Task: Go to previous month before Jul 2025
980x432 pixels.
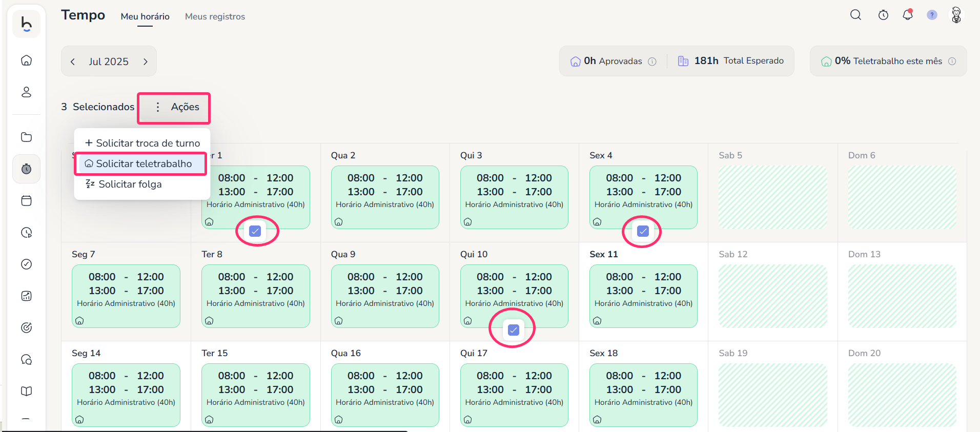Action: point(73,61)
